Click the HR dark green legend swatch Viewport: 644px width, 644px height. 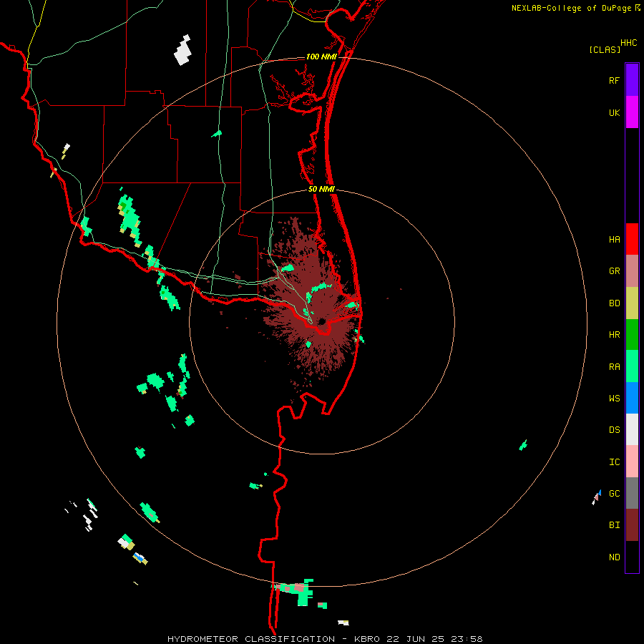point(632,335)
